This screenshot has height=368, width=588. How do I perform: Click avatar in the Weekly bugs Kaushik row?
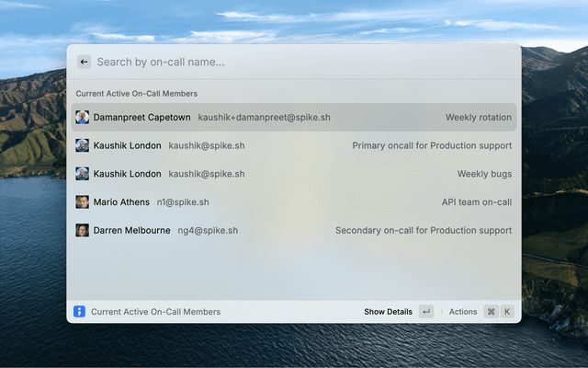(x=83, y=174)
